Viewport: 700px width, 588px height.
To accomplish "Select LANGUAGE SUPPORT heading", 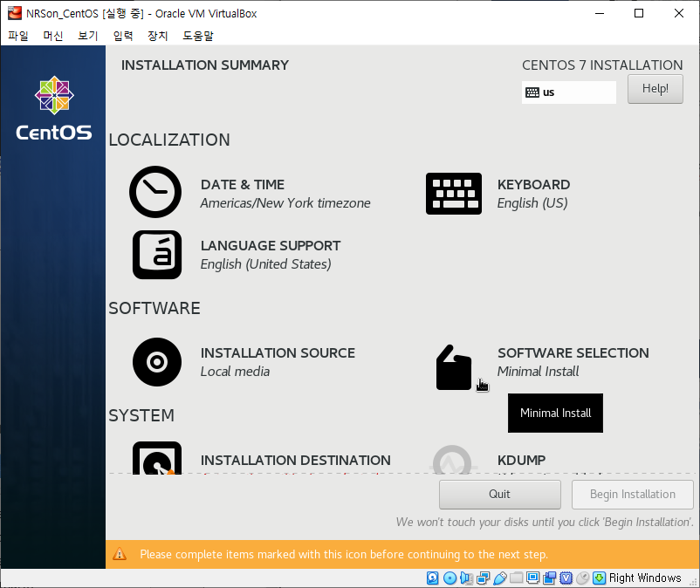I will coord(271,246).
